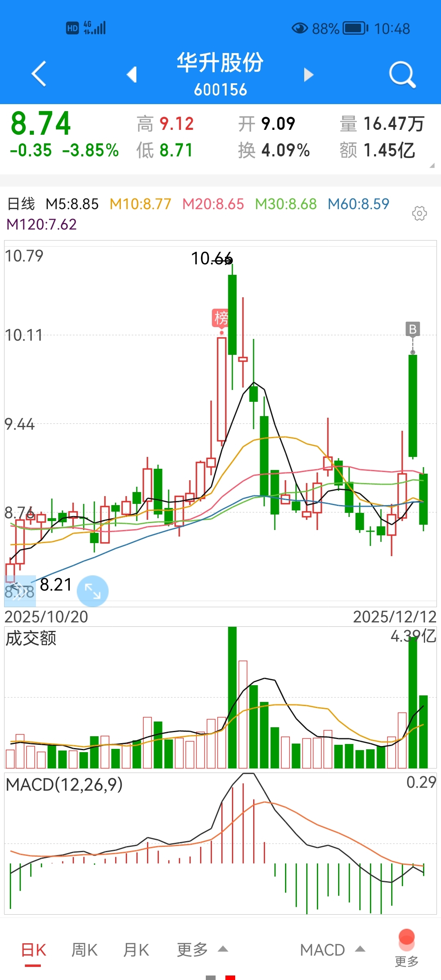Open the MACD indicator dropdown
441x980 pixels.
coord(332,950)
